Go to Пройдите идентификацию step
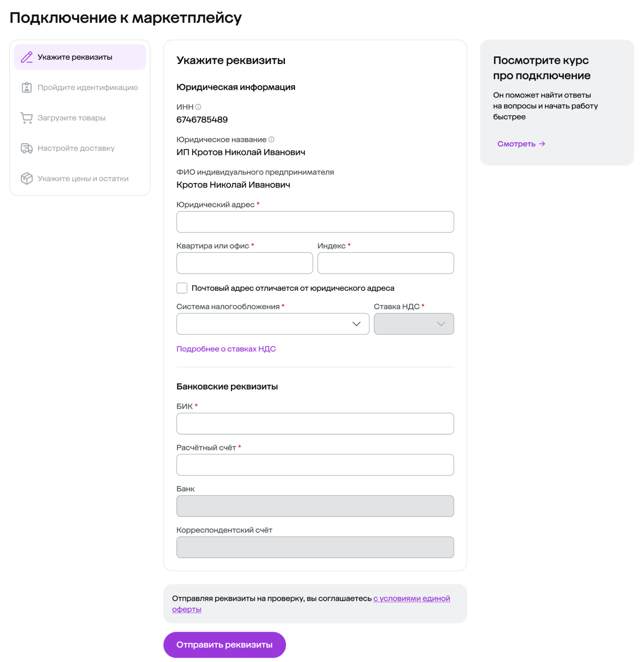This screenshot has width=644, height=662. coord(88,88)
